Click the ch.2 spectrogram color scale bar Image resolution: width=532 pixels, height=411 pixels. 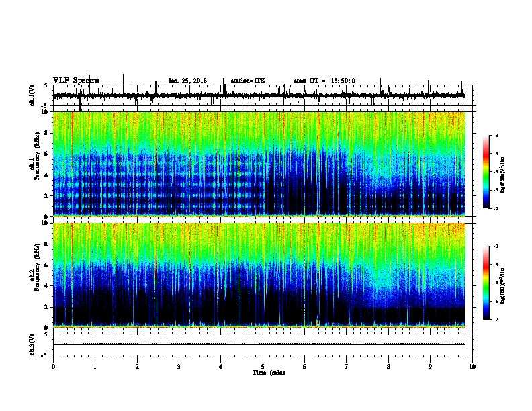[x=486, y=283]
